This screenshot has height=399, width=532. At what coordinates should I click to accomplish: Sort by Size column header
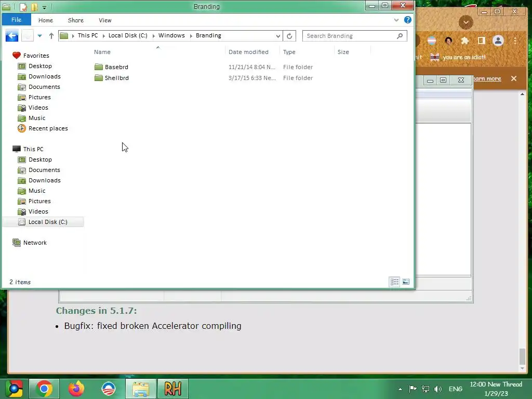343,52
